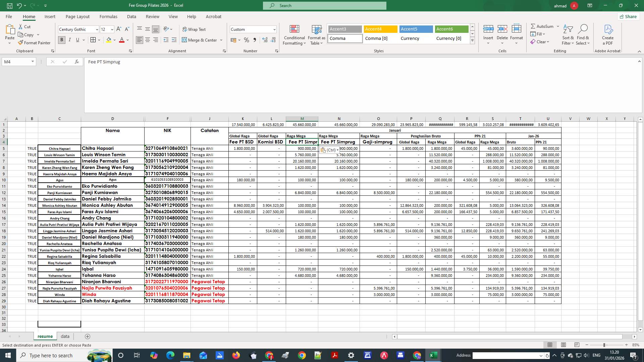Switch to the Formulas ribbon tab
The image size is (644, 362).
coord(108,16)
